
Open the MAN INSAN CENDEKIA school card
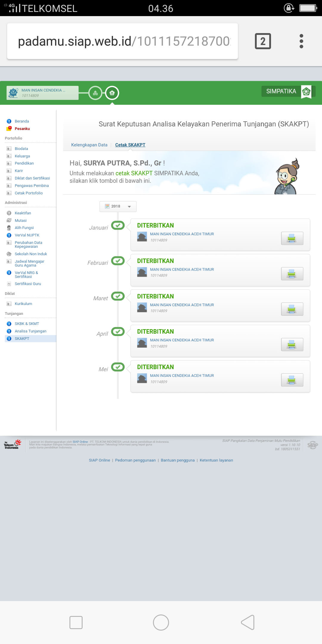click(x=43, y=93)
